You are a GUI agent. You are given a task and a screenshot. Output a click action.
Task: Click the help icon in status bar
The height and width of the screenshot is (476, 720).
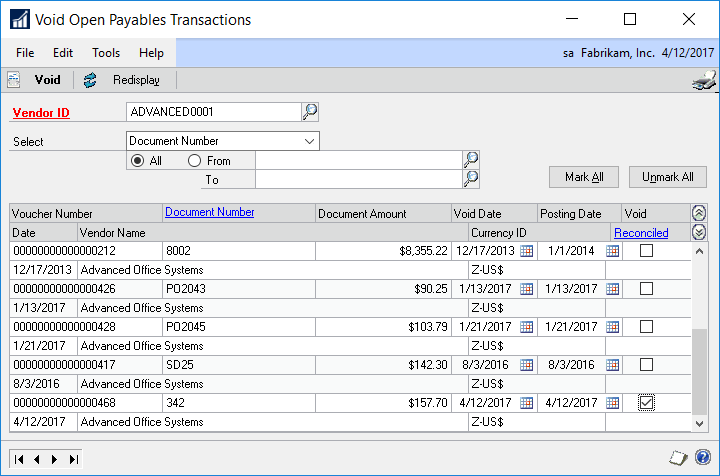click(703, 458)
